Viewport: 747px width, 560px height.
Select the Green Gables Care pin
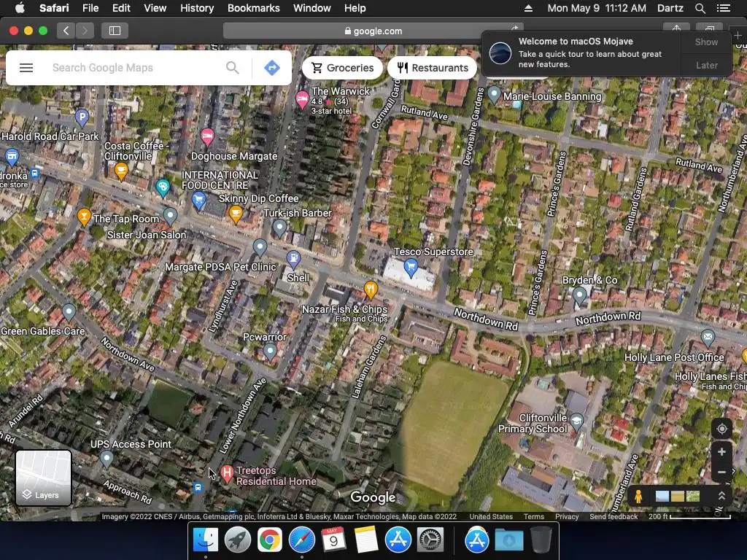(x=69, y=312)
